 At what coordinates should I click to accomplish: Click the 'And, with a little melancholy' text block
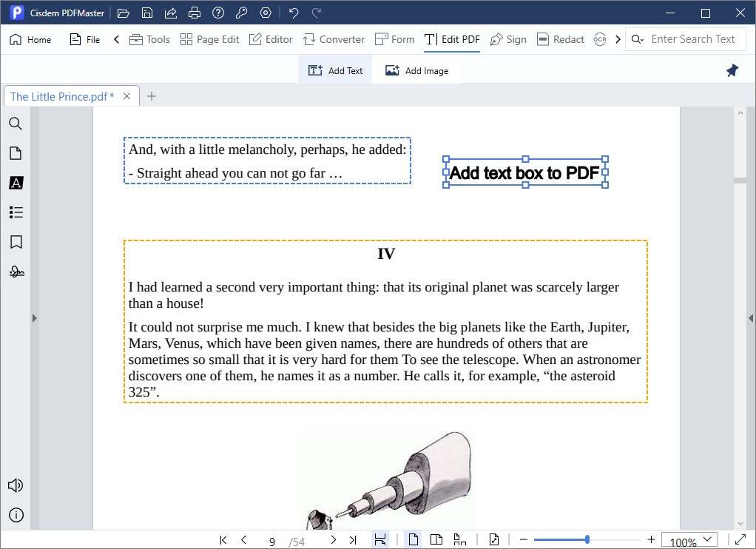point(267,161)
